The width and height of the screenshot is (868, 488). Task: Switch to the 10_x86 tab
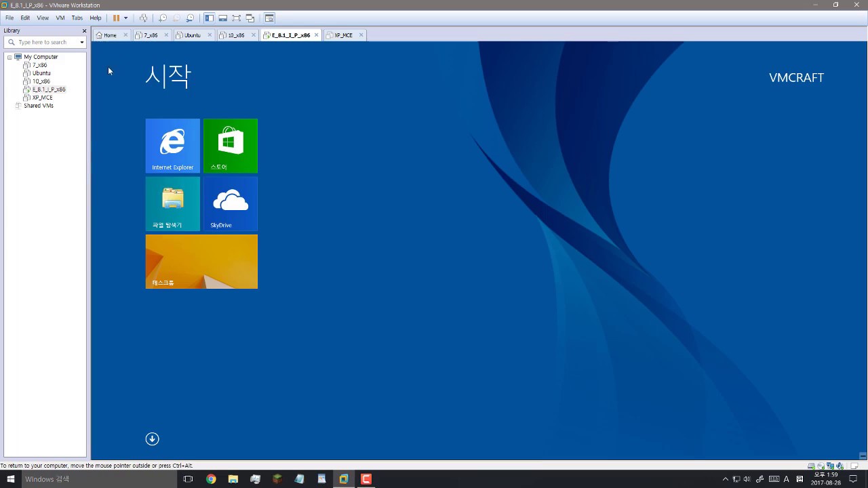(x=236, y=35)
